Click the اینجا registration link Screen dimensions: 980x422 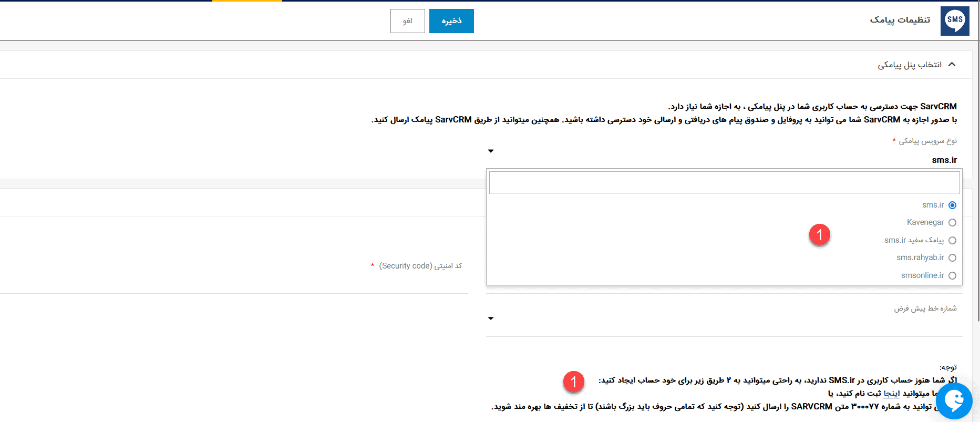click(x=892, y=393)
